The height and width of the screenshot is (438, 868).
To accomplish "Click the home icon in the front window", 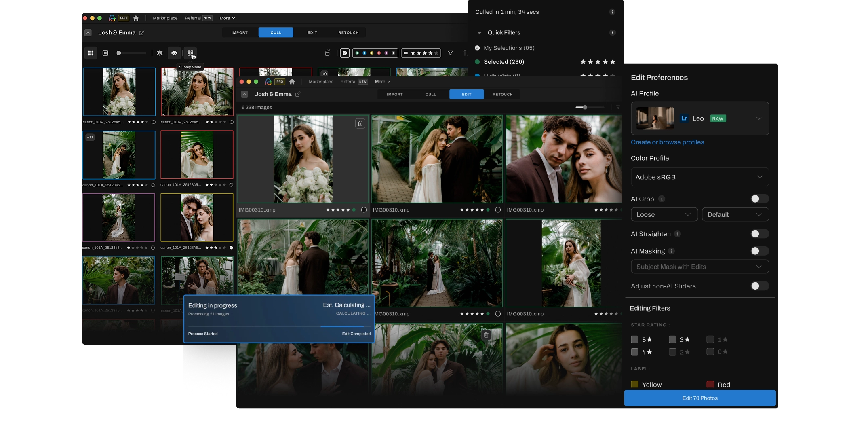I will click(x=292, y=82).
